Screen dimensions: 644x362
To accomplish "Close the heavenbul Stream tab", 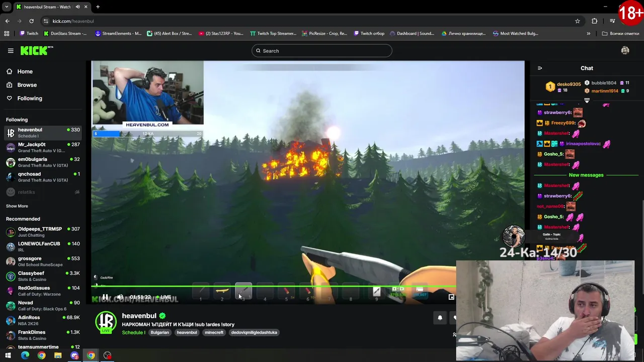I will 86,7.
